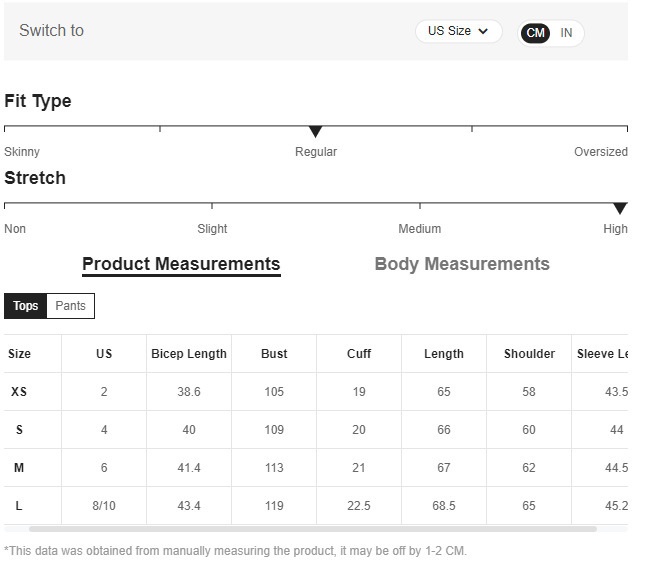
Task: Click the L size row label
Action: click(19, 506)
